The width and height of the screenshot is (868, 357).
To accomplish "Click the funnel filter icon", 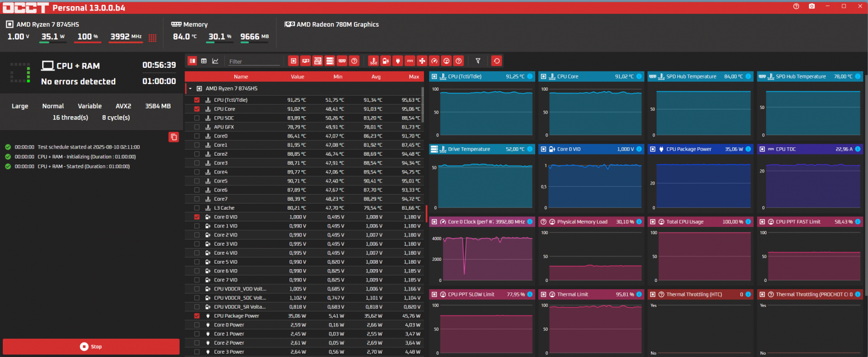I will point(477,61).
